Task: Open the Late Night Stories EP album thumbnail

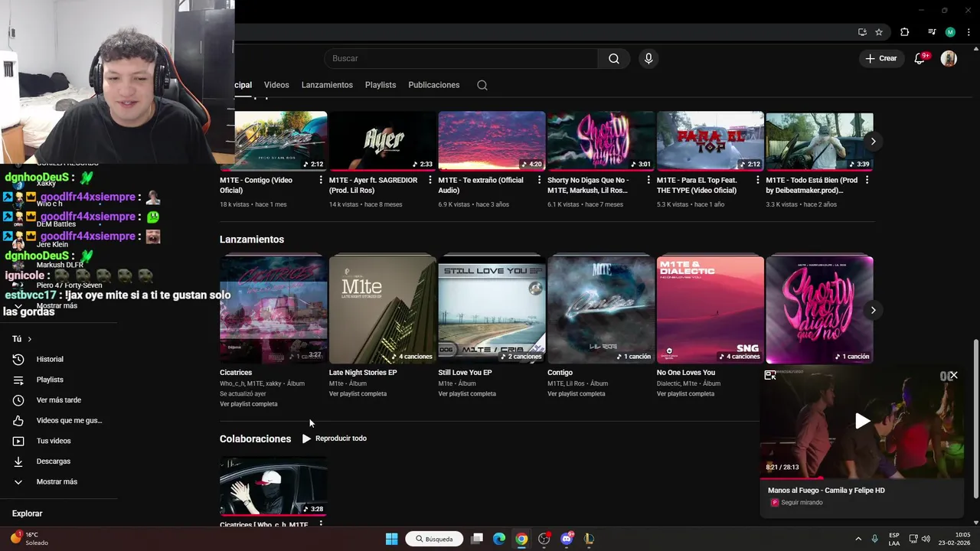Action: tap(383, 310)
